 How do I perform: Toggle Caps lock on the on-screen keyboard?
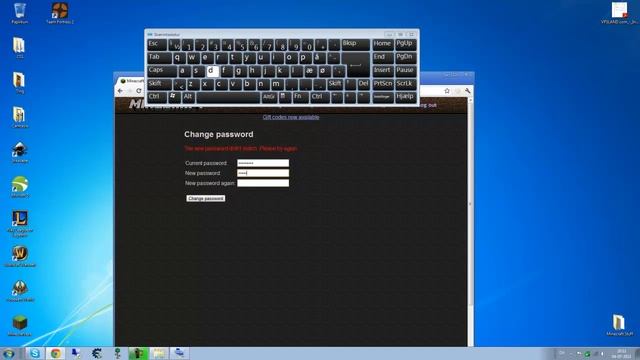pos(162,71)
